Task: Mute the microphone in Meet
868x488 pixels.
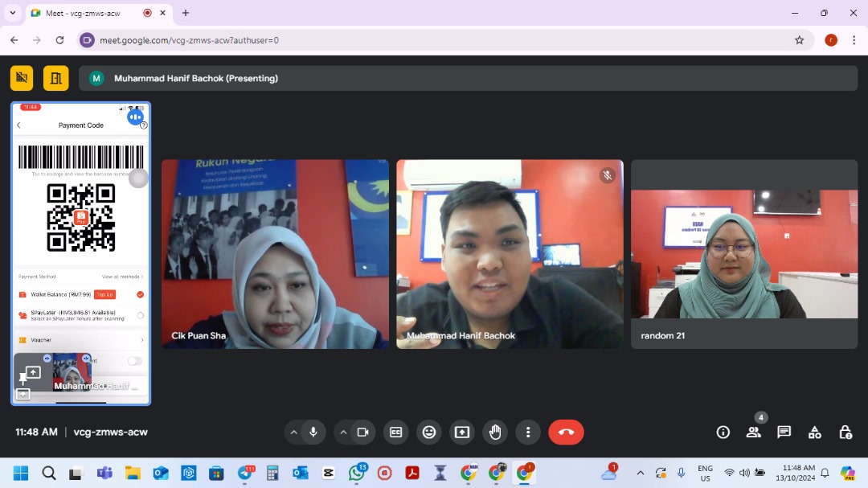Action: (x=313, y=433)
